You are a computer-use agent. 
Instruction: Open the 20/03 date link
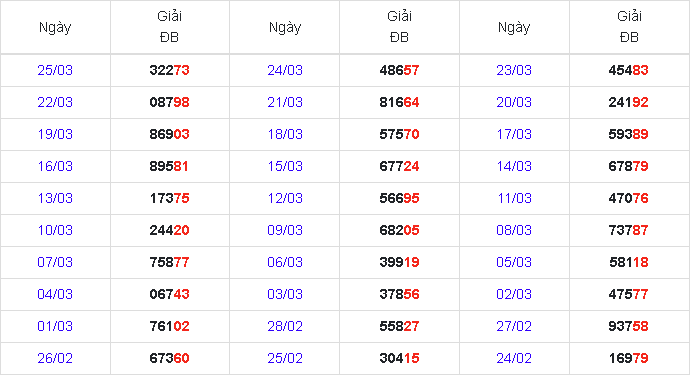tap(514, 102)
